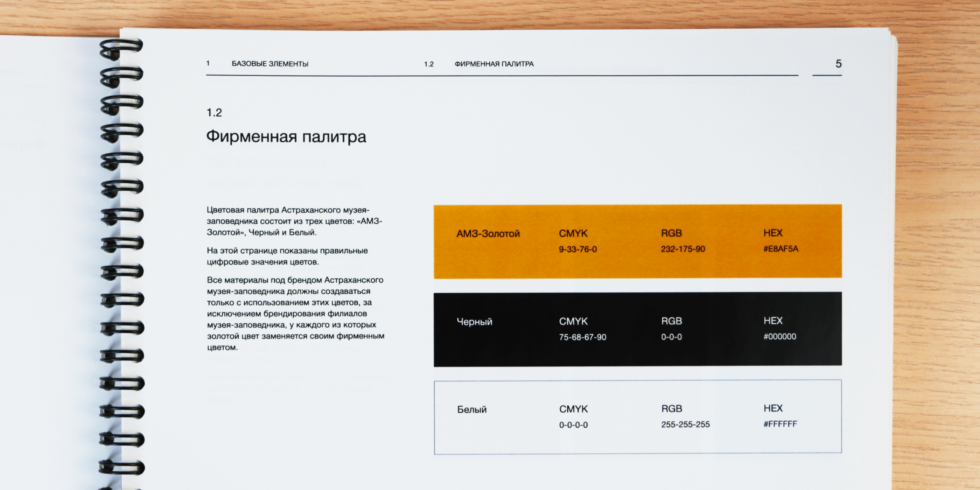This screenshot has height=490, width=980.
Task: Click the page number 5
Action: (838, 64)
